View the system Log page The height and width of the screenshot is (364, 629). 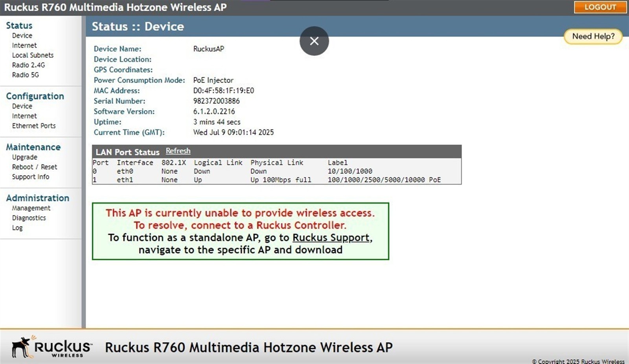(17, 227)
